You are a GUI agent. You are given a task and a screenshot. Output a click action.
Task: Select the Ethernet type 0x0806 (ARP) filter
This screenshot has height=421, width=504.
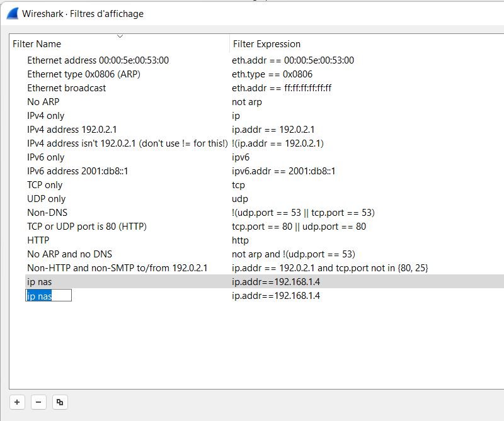click(x=84, y=74)
